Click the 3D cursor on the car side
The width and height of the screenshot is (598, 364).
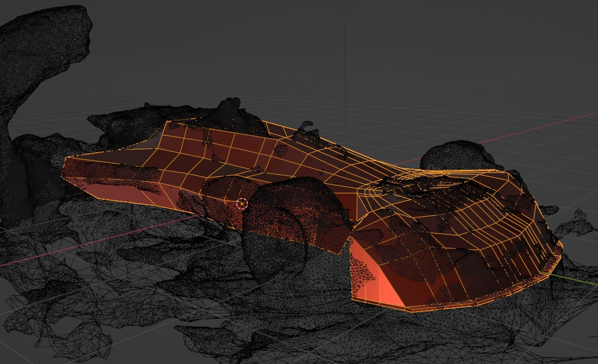(x=242, y=204)
